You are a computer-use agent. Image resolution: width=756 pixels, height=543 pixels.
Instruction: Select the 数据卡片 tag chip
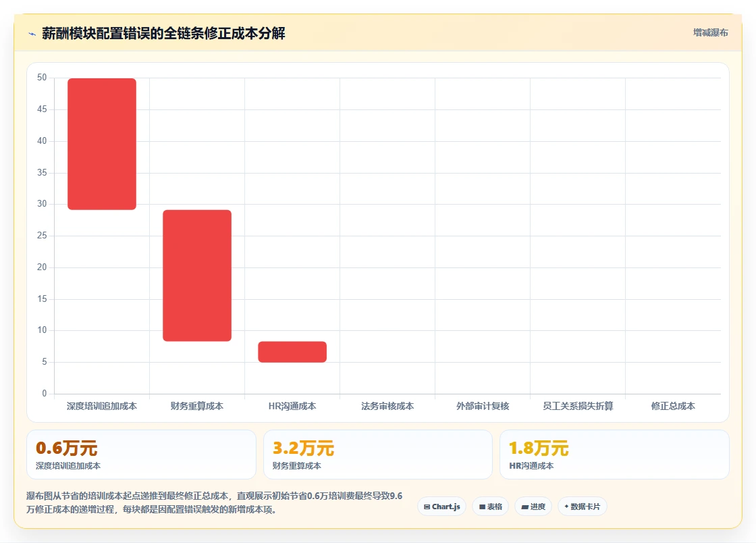pos(583,507)
